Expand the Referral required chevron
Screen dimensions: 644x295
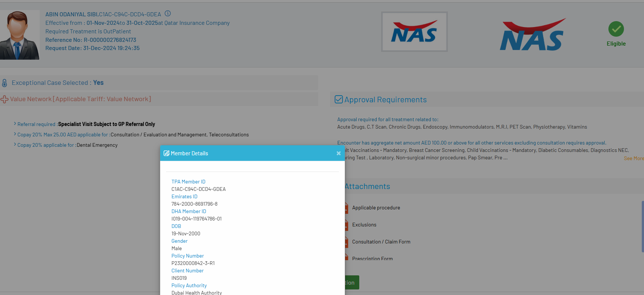15,124
